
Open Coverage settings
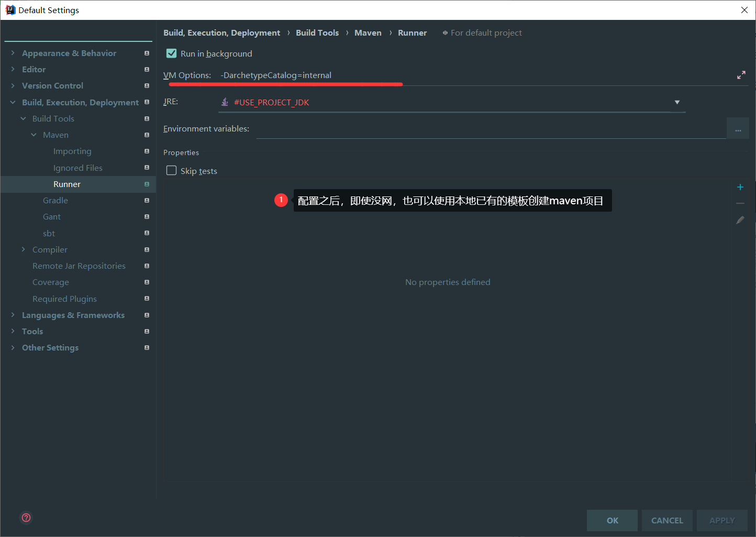coord(51,282)
